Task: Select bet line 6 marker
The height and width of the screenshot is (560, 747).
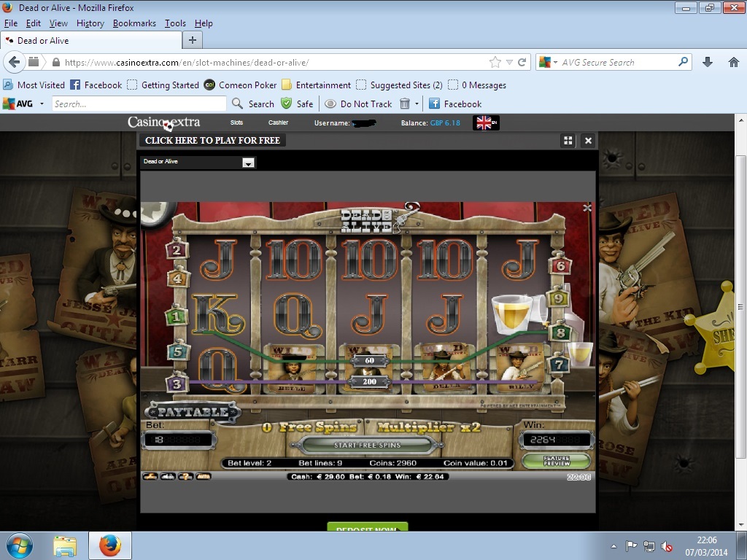Action: click(561, 266)
